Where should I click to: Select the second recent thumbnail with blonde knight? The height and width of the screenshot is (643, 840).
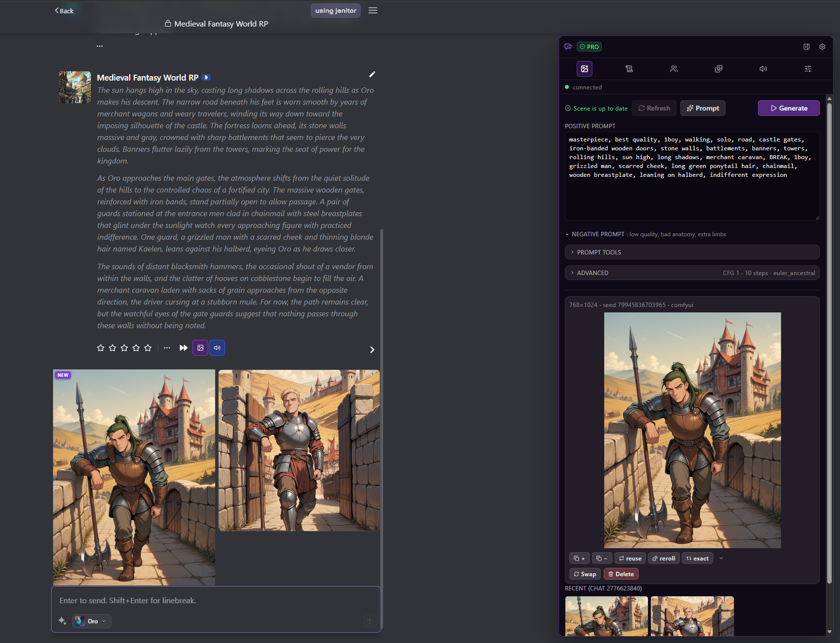692,616
